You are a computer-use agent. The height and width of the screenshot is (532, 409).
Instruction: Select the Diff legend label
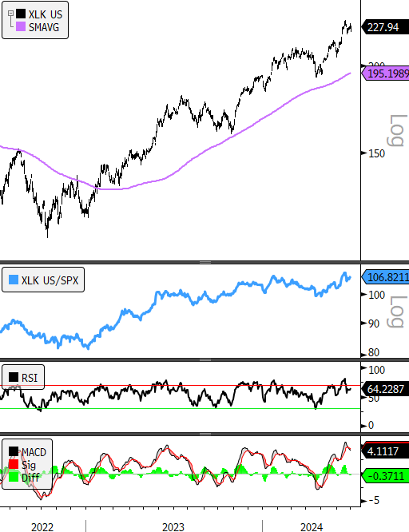pos(30,478)
